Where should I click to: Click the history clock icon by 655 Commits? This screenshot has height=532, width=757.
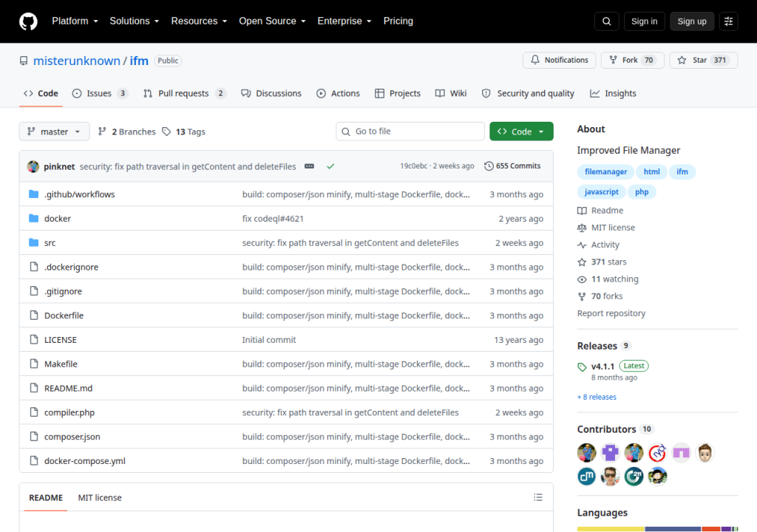[x=489, y=166]
